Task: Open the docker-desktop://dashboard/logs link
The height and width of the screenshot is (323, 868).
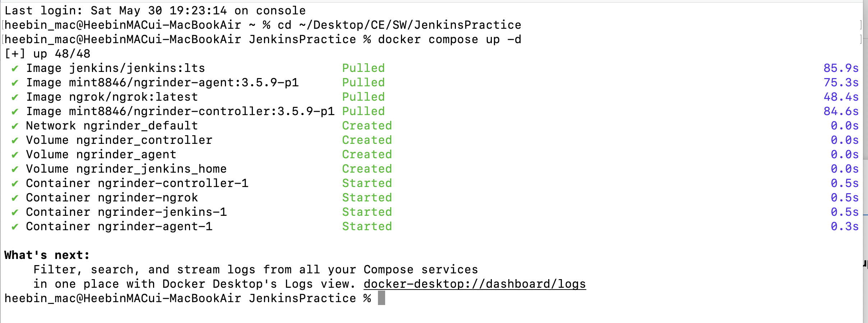Action: pos(475,284)
